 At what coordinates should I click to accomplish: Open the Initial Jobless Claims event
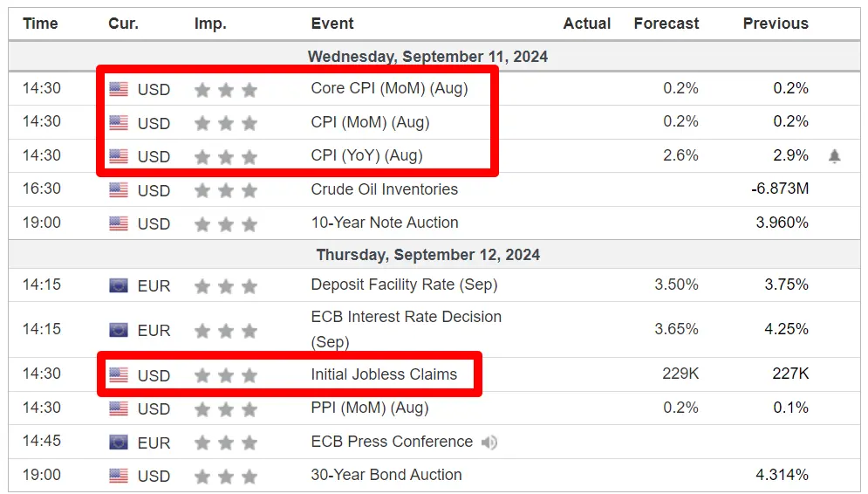[x=384, y=374]
